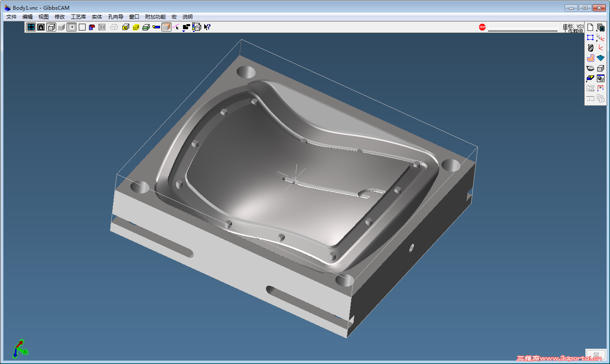The image size is (610, 364).
Task: Toggle the wireframe cube icon in top toolbar
Action: [51, 27]
